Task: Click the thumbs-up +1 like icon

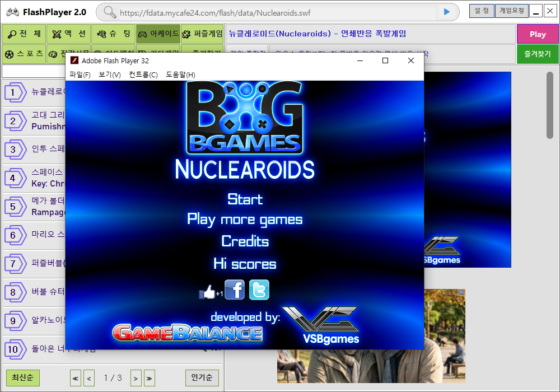Action: pyautogui.click(x=211, y=292)
